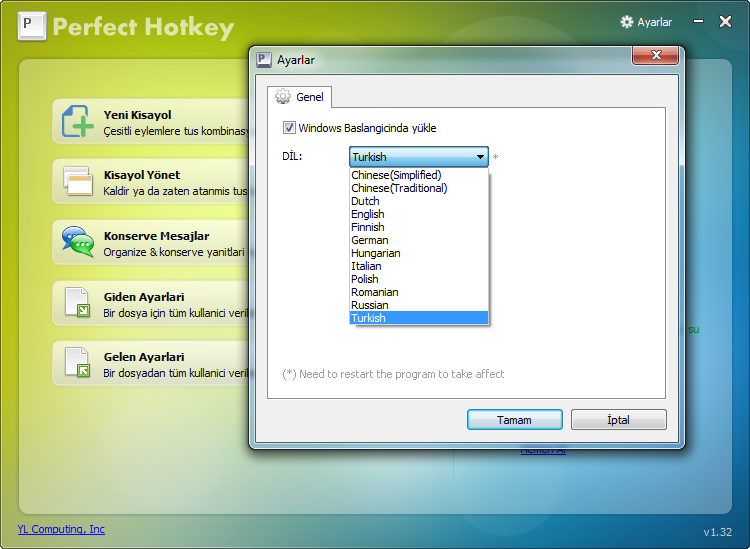Open the YL Computing, Inc link
Image resolution: width=750 pixels, height=549 pixels.
pyautogui.click(x=61, y=529)
